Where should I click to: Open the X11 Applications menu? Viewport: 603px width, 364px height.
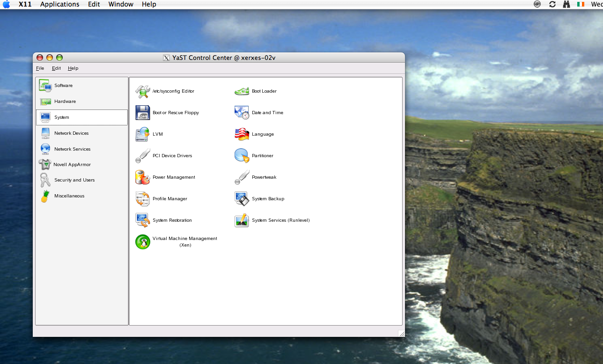(59, 4)
